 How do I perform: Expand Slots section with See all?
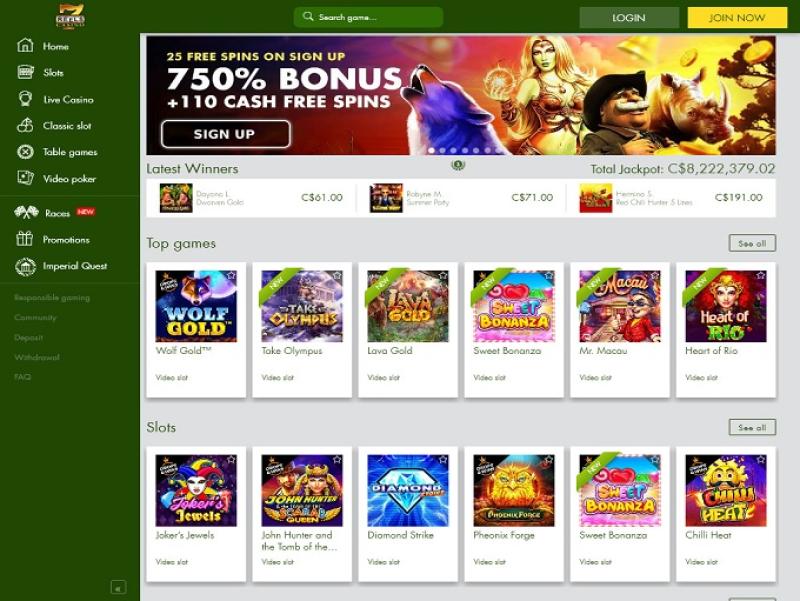pyautogui.click(x=752, y=428)
